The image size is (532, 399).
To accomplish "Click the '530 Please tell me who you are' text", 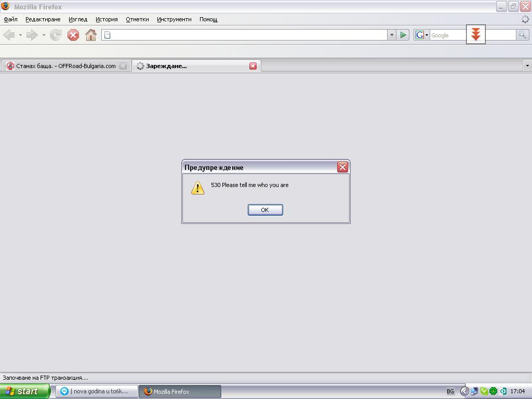I will click(x=250, y=185).
